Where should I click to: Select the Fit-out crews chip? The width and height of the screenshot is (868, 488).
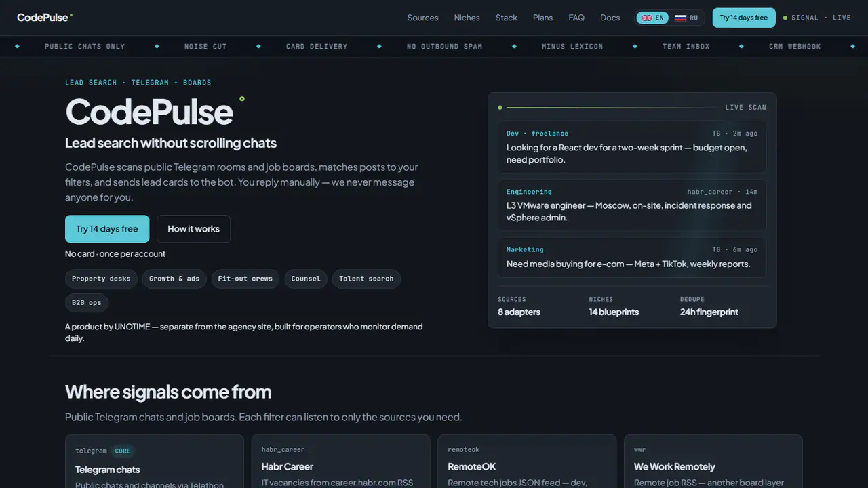point(245,279)
